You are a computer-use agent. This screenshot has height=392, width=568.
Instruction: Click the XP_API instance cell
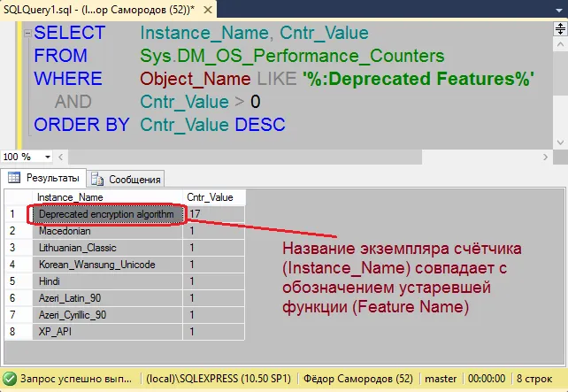(x=55, y=331)
